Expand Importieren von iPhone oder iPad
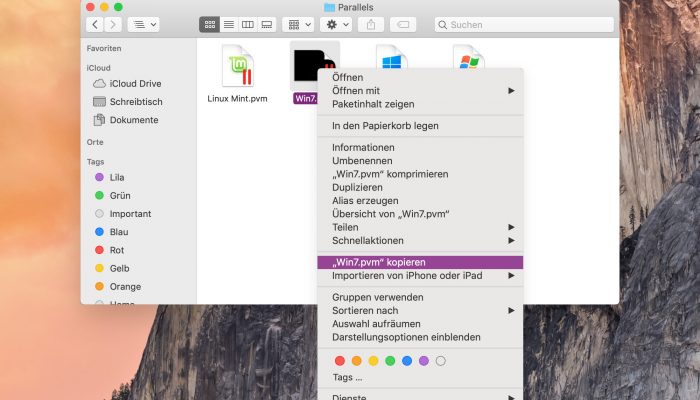 pos(420,276)
